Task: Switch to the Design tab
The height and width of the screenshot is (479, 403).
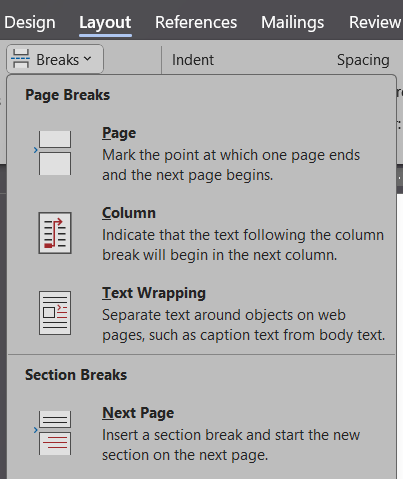Action: pos(30,23)
